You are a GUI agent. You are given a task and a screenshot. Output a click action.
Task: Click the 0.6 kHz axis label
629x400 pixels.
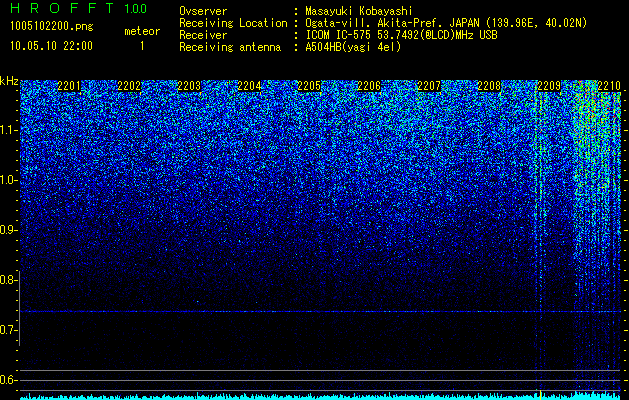click(7, 380)
